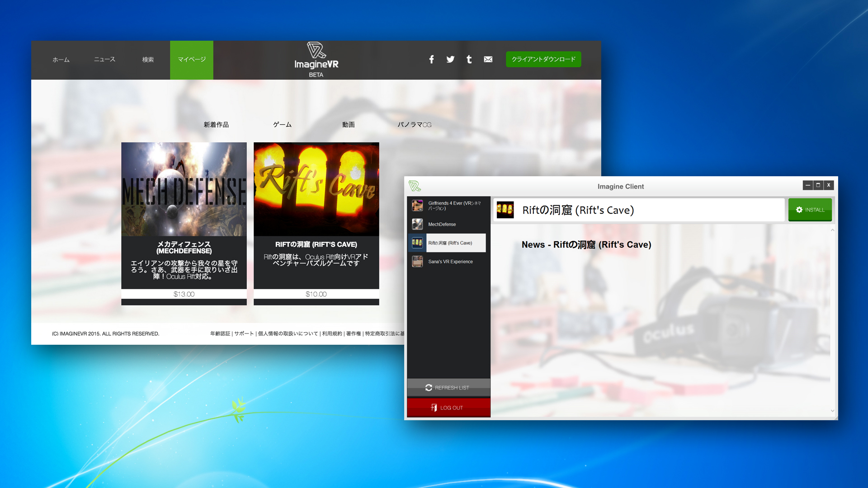
Task: Open 個人情報の取扱いについて footer link
Action: pos(288,334)
